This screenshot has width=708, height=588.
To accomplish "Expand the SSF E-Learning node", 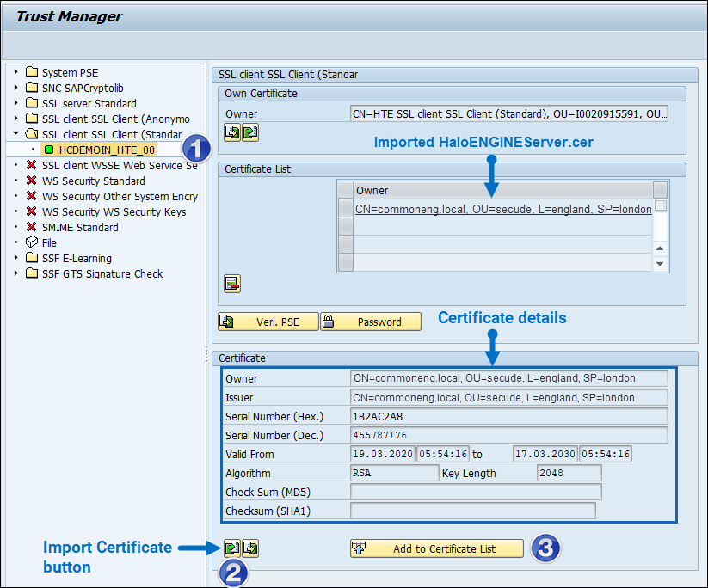I will point(15,258).
